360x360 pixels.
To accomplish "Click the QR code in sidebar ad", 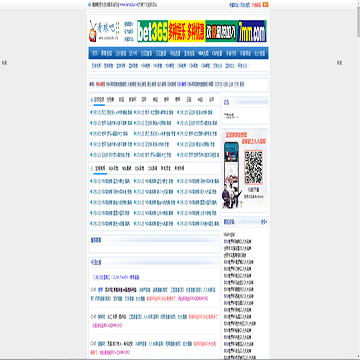I will (x=253, y=167).
